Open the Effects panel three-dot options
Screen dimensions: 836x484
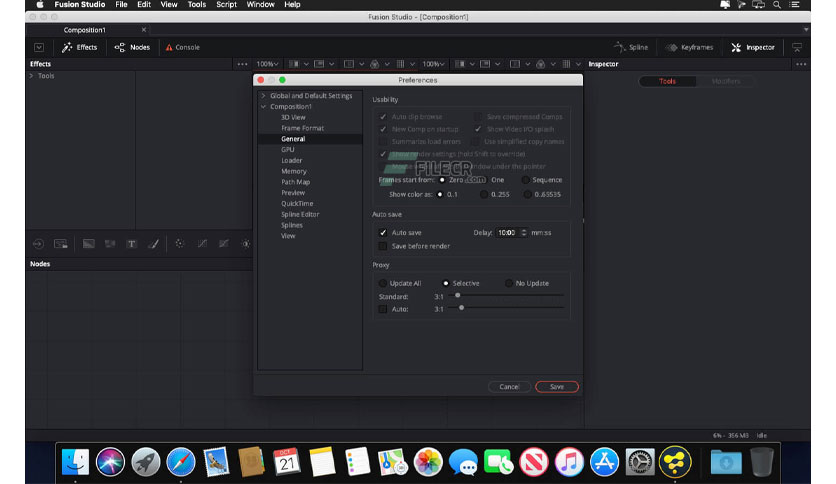pos(243,64)
